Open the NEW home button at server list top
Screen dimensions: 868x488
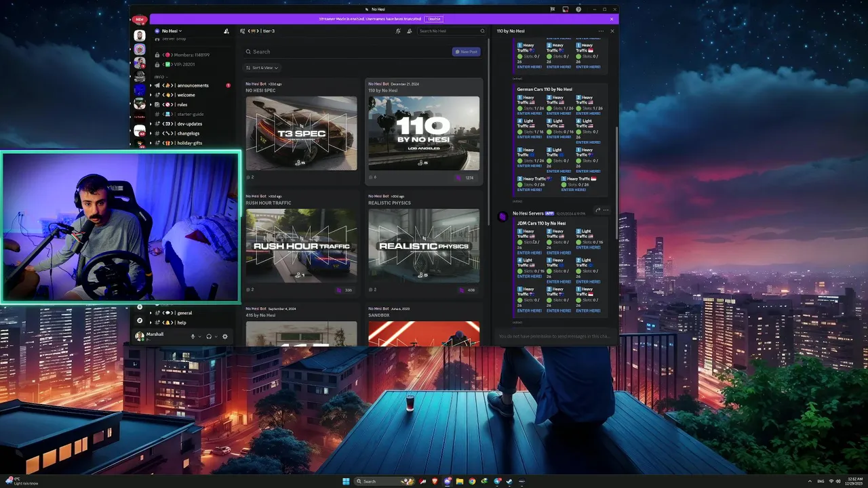[140, 20]
